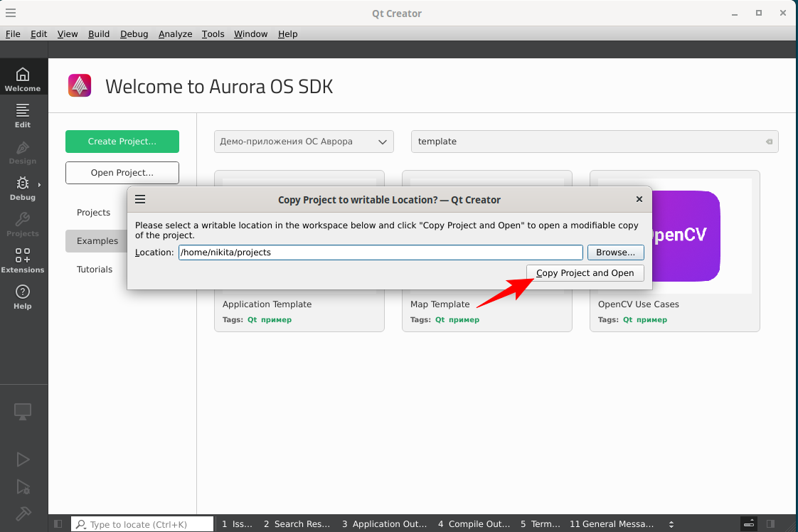Screen dimensions: 798x532
Task: Click the Run play icon
Action: (22, 459)
